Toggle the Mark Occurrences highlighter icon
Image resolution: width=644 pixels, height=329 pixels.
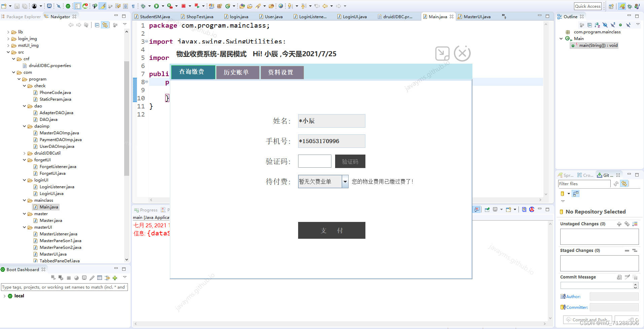coord(102,6)
